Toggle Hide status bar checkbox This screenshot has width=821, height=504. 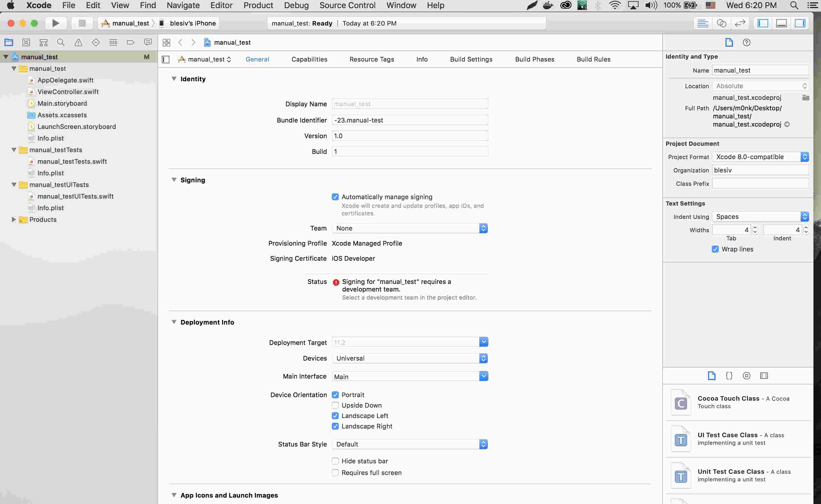(x=335, y=461)
